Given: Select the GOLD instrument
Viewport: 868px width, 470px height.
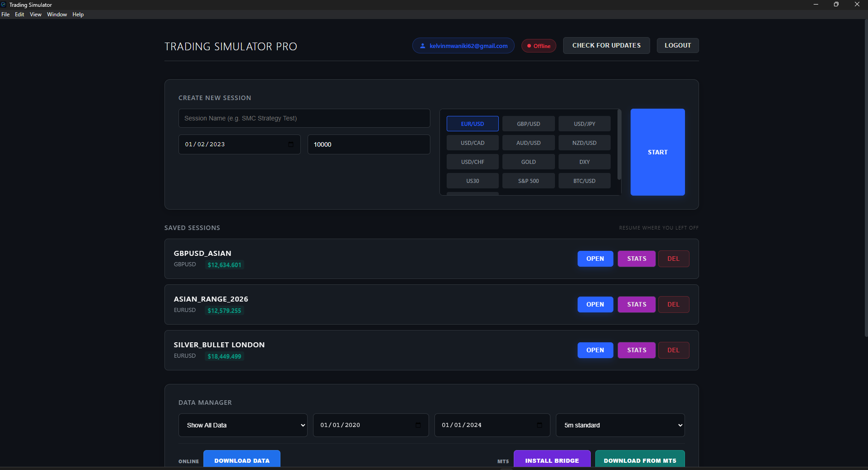Looking at the screenshot, I should pos(529,162).
